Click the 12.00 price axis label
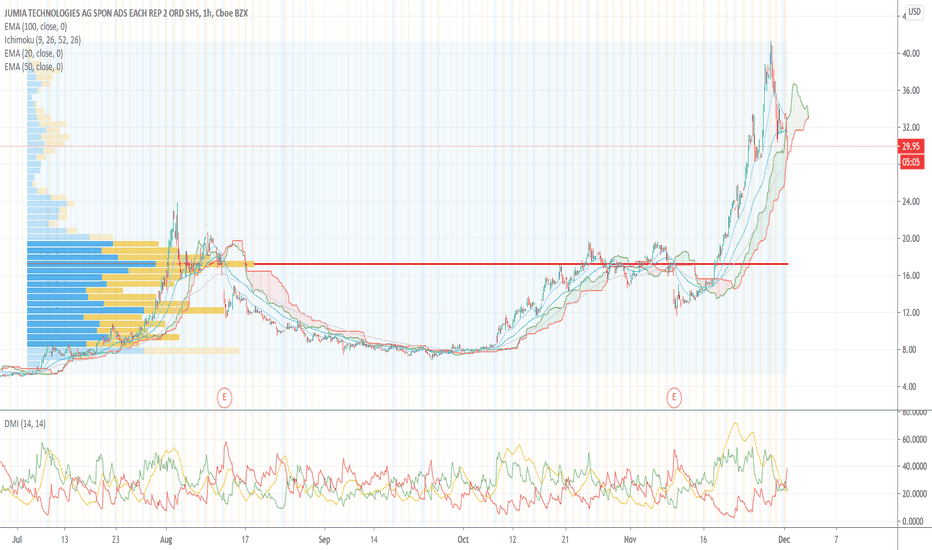The image size is (932, 550). [911, 312]
